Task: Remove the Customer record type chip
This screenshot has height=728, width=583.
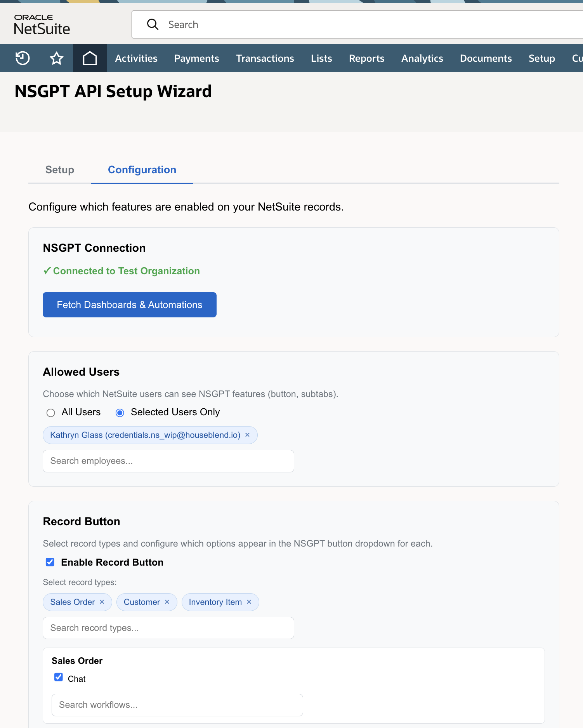Action: (x=167, y=602)
